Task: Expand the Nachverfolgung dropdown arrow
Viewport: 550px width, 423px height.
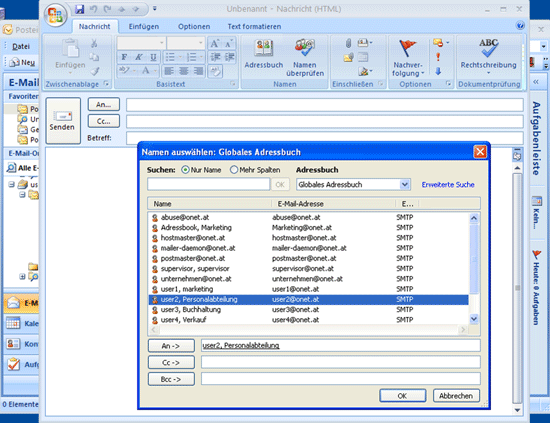Action: (x=423, y=73)
